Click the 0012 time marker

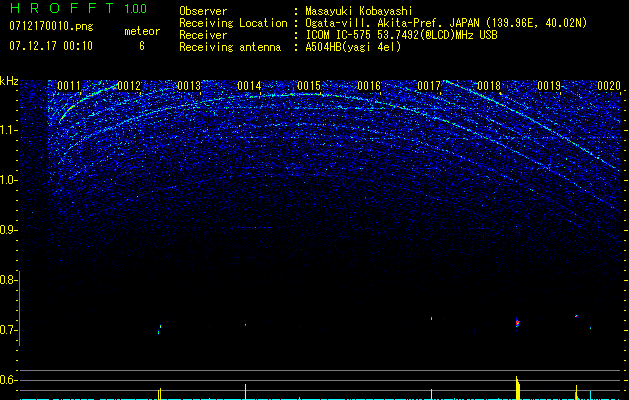tap(129, 86)
